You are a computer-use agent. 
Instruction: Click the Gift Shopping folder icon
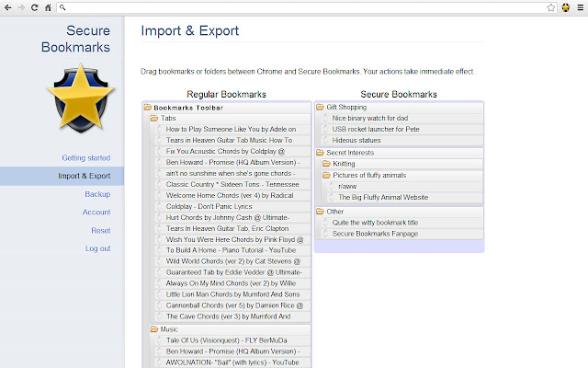(321, 107)
